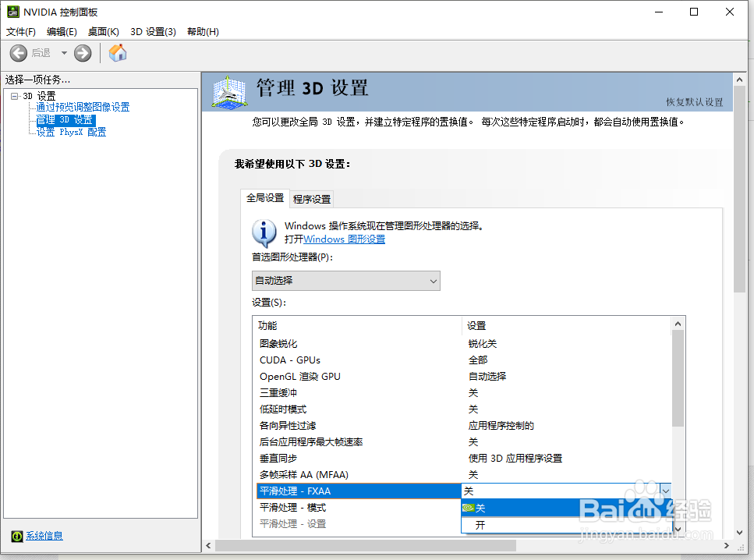Open the Windows 图形设置 link

point(345,239)
